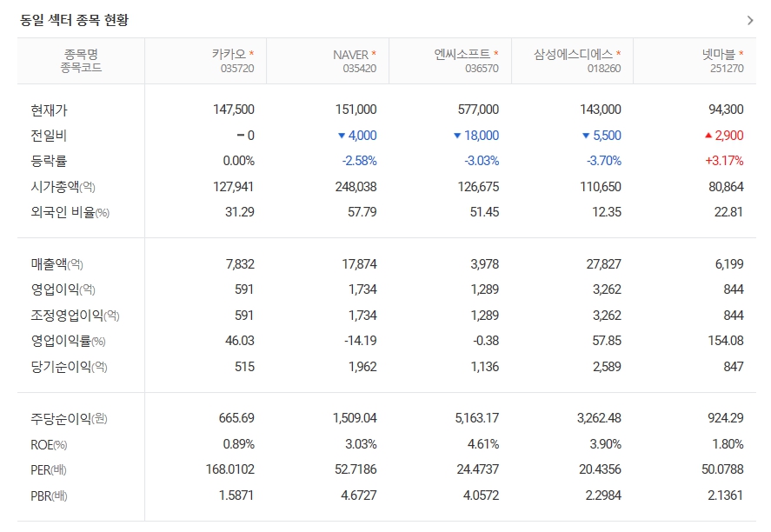Click the orange asterisk next to NAVER
Image resolution: width=771 pixels, height=532 pixels.
point(374,53)
